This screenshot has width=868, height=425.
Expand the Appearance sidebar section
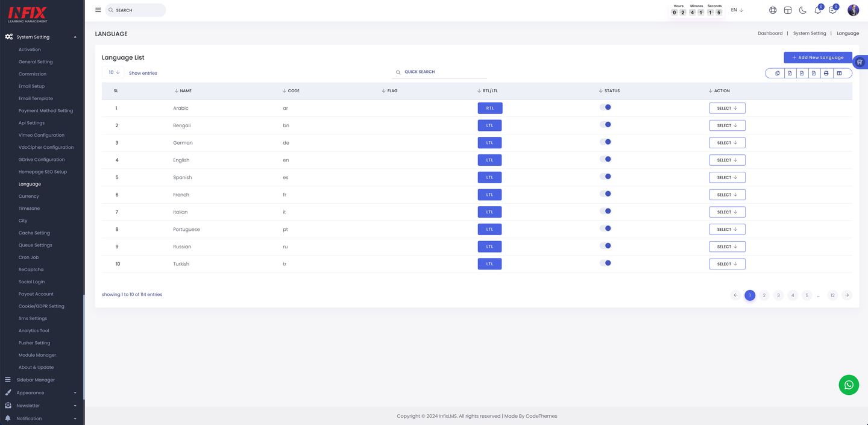click(75, 393)
